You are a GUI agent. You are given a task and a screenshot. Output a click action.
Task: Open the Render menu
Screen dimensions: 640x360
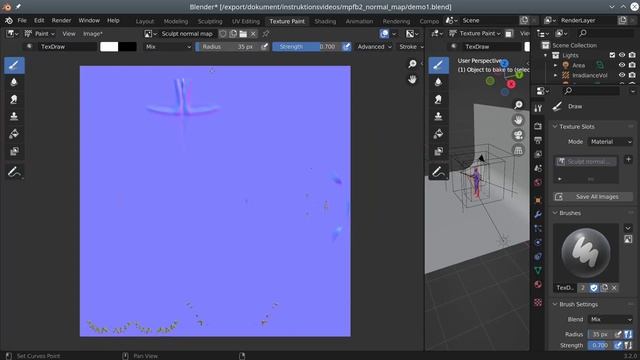pyautogui.click(x=61, y=20)
